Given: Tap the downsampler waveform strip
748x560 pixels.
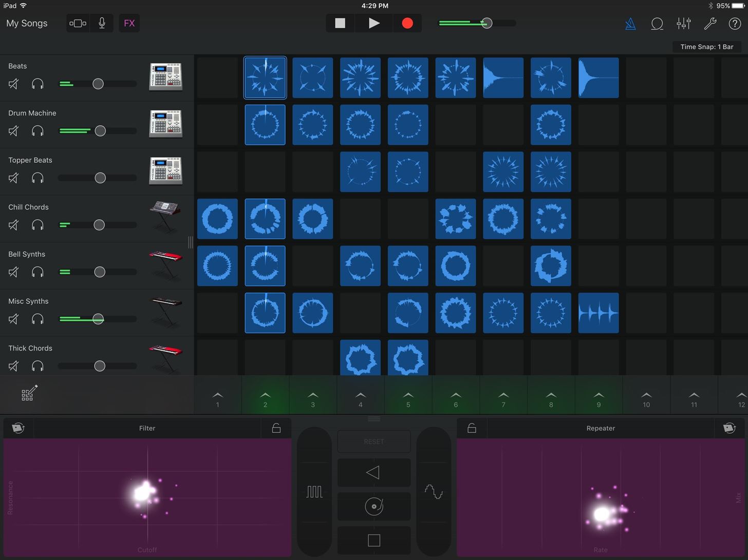Looking at the screenshot, I should pyautogui.click(x=434, y=492).
